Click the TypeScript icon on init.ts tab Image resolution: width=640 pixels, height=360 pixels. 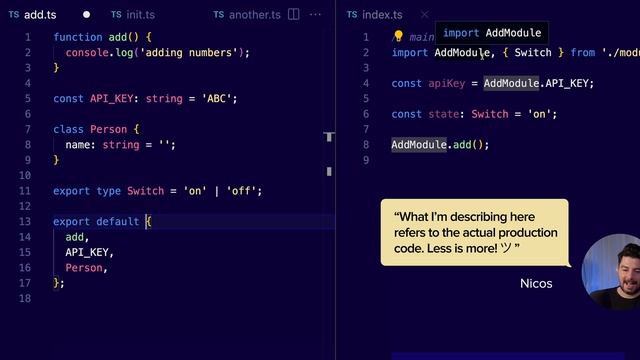(116, 15)
